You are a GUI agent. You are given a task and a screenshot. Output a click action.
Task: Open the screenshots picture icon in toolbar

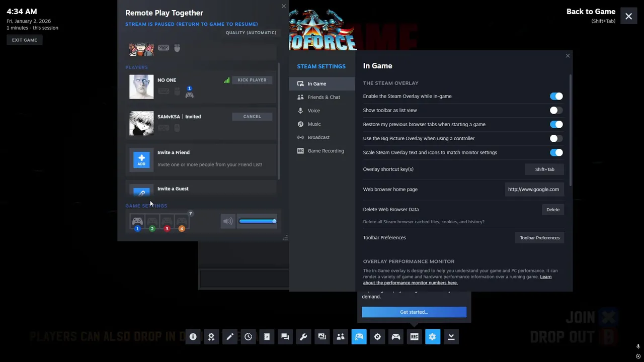pos(322,337)
